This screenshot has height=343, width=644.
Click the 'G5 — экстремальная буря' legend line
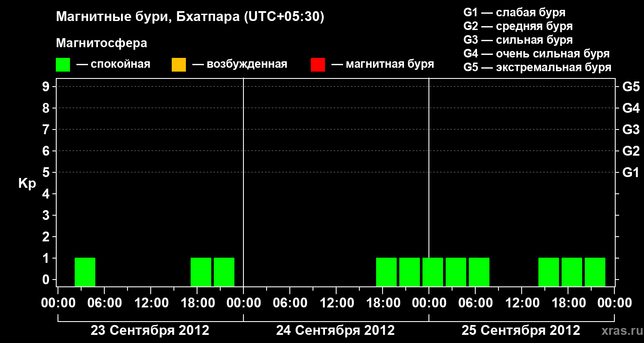click(x=538, y=67)
